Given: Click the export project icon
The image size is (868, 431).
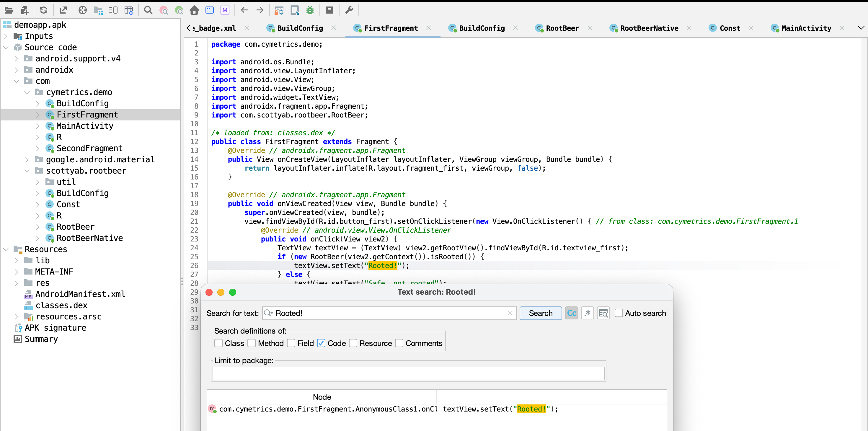Looking at the screenshot, I should pos(63,10).
